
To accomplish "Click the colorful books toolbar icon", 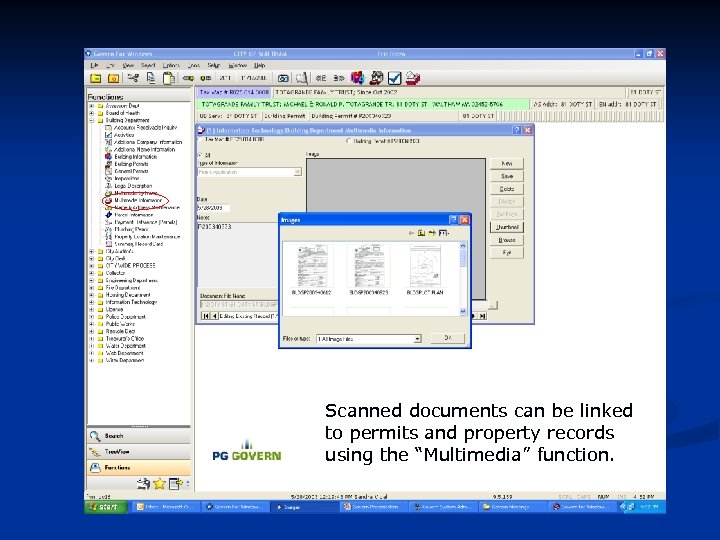I will [357, 78].
